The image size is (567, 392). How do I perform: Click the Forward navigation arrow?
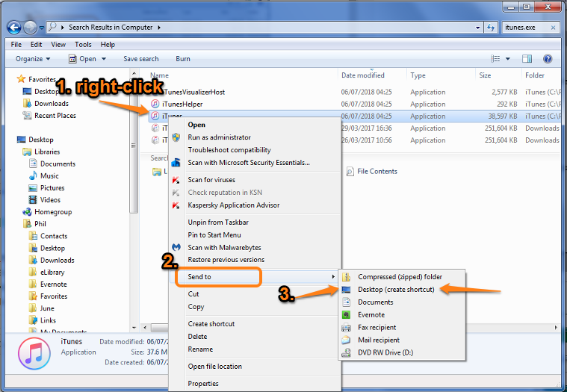30,28
